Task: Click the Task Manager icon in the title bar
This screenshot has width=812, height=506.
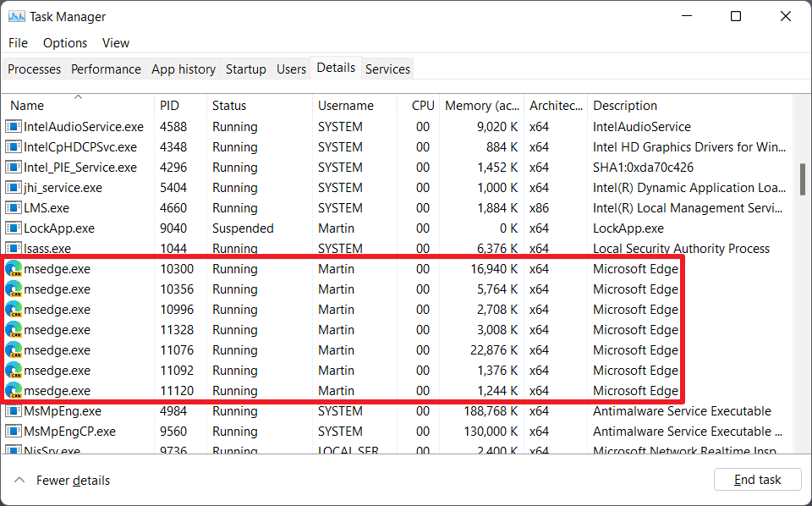Action: 16,16
